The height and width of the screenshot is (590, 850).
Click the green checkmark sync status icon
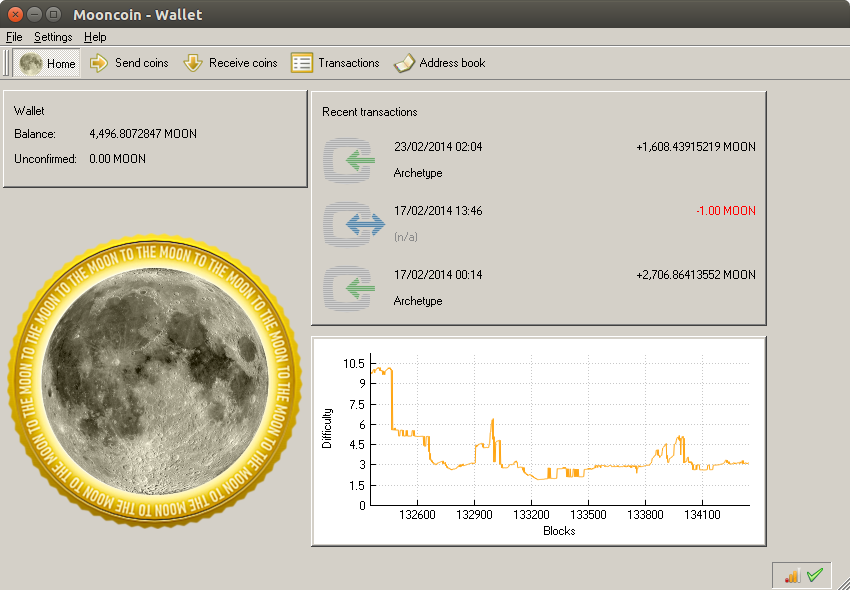click(x=813, y=575)
